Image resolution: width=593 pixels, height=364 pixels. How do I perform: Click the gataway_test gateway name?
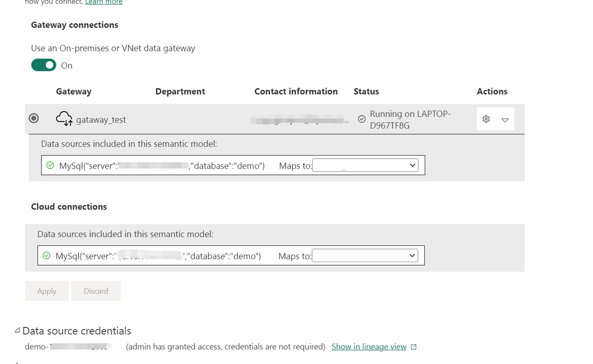101,120
